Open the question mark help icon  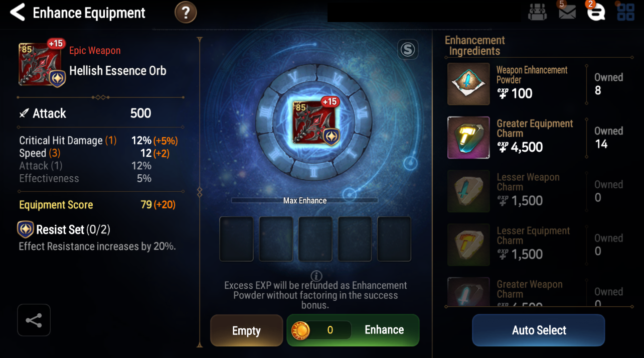tap(186, 13)
